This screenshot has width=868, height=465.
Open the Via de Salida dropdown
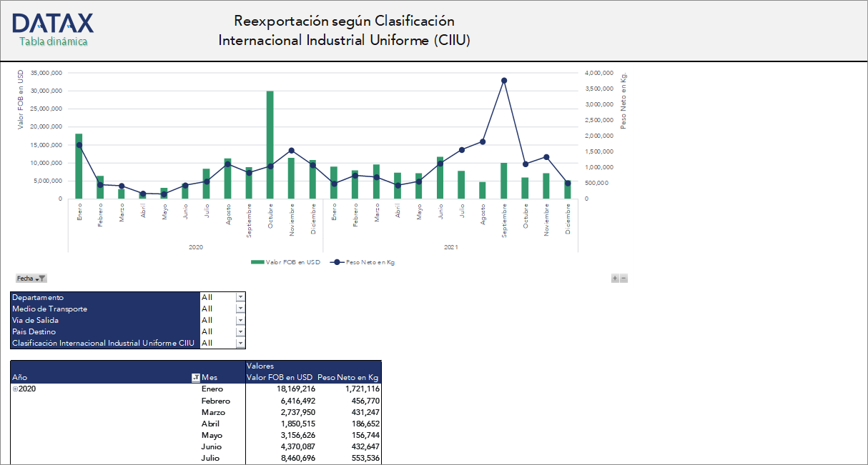point(240,320)
